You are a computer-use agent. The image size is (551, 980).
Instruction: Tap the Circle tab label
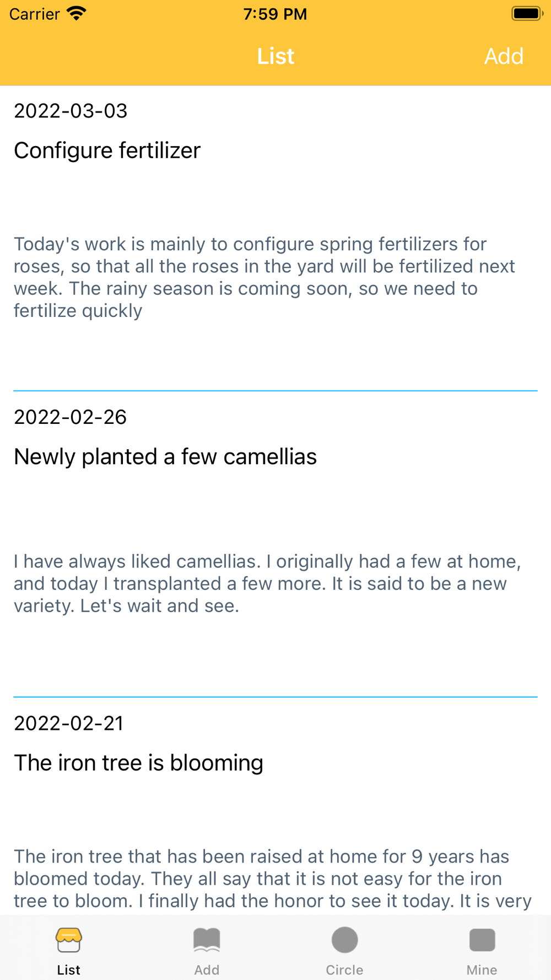coord(344,970)
